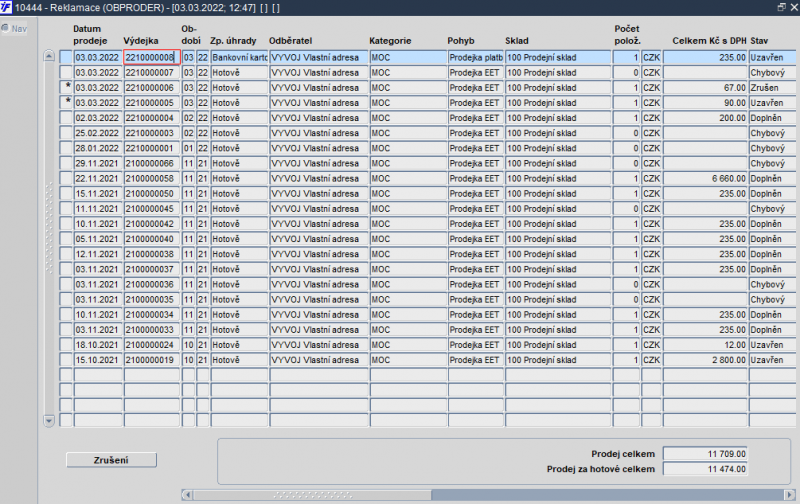Click the amount 67.00 cell
The image size is (800, 504).
click(705, 88)
